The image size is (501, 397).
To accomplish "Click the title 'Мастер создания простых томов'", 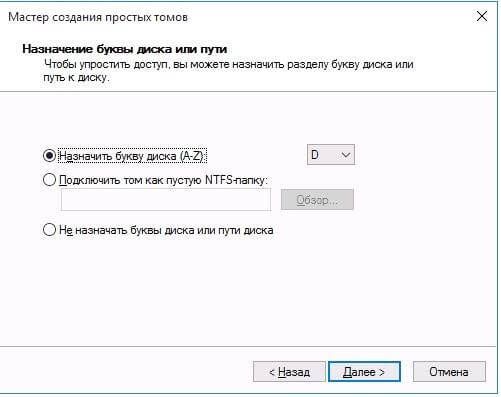I will coord(98,17).
